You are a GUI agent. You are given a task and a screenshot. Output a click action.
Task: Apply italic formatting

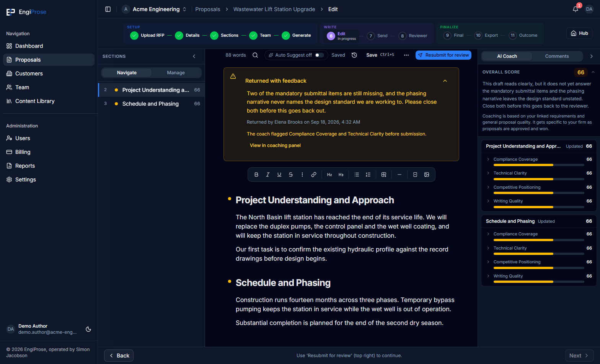point(268,175)
